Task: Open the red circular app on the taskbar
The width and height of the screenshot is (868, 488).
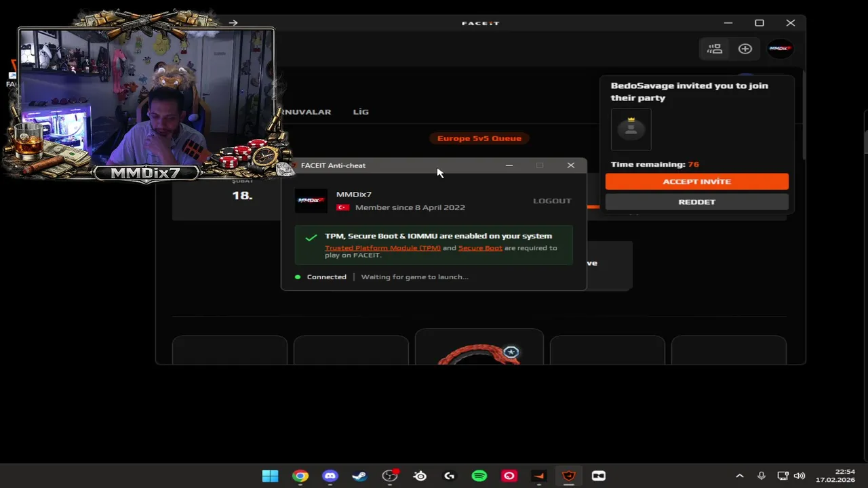Action: 509,476
